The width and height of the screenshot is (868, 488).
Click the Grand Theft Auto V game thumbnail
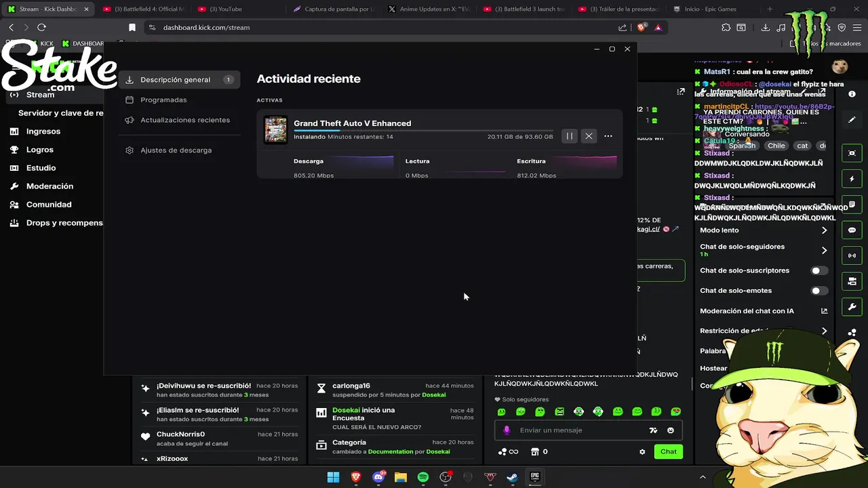coord(275,129)
